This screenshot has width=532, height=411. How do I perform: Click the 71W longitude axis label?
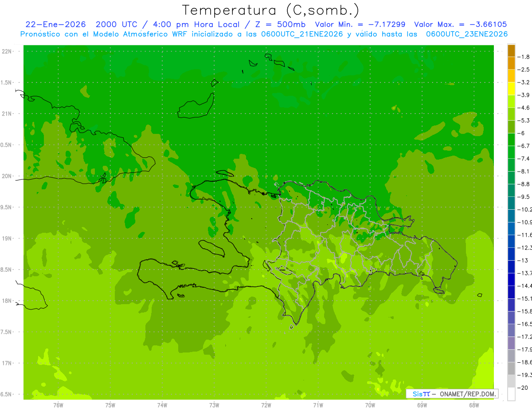click(318, 405)
